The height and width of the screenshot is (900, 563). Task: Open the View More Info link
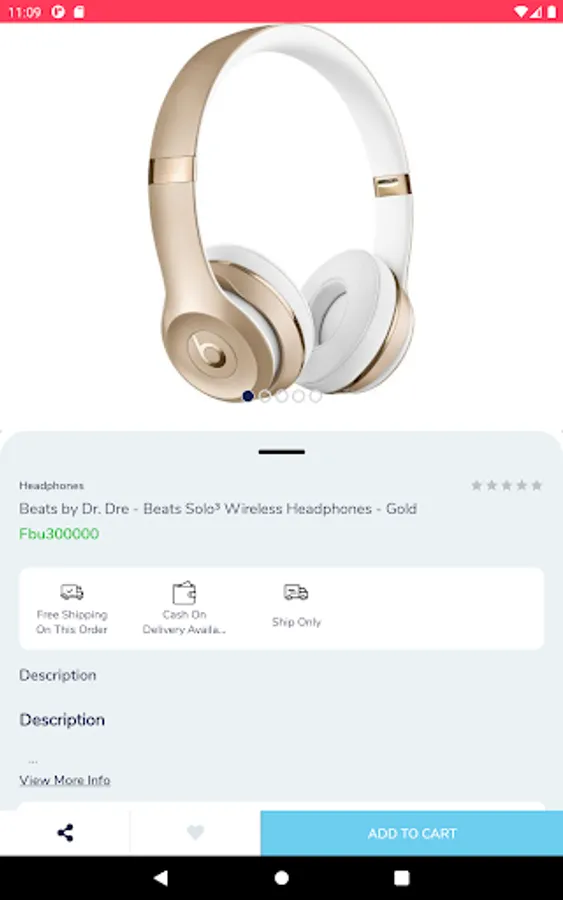pyautogui.click(x=65, y=780)
